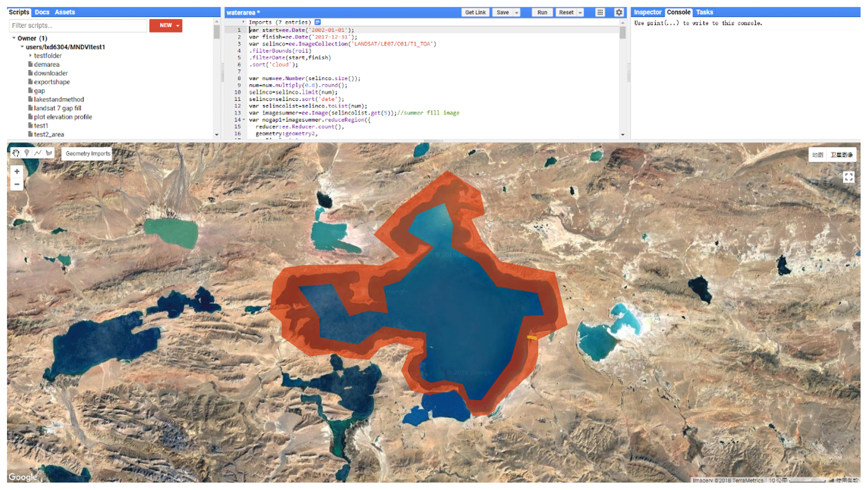Open the settings gear in code editor
868x490 pixels.
(619, 13)
